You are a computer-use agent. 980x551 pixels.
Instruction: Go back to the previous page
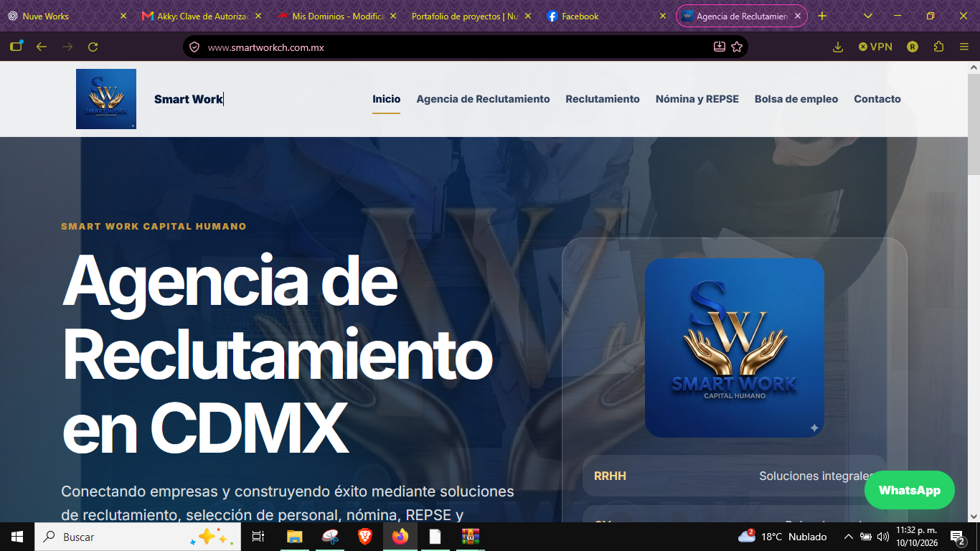click(x=42, y=47)
